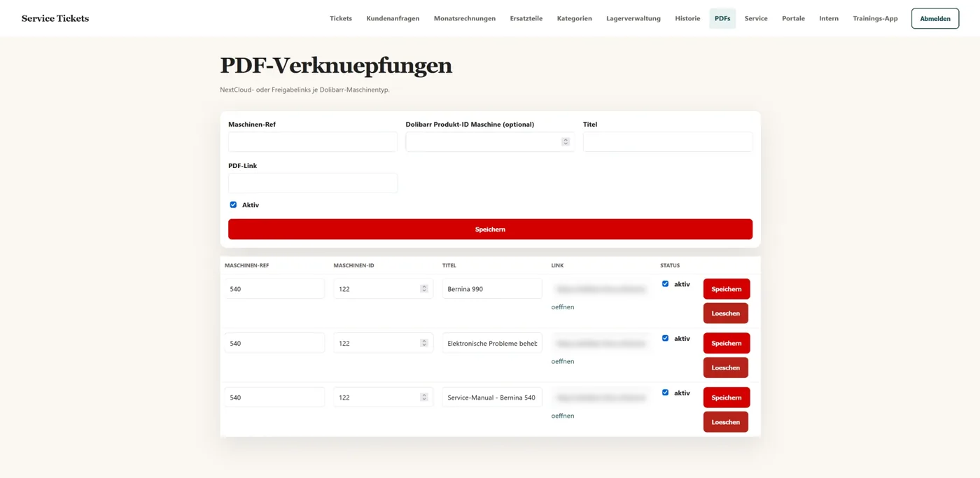980x478 pixels.
Task: Toggle aktiv checkbox for Elektronische Probleme
Action: [665, 338]
